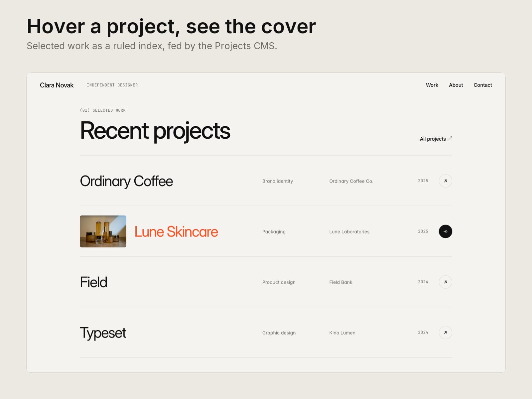This screenshot has width=532, height=399.
Task: Click the 'INDEPENDENT DESIGNER' tagline
Action: click(x=112, y=85)
